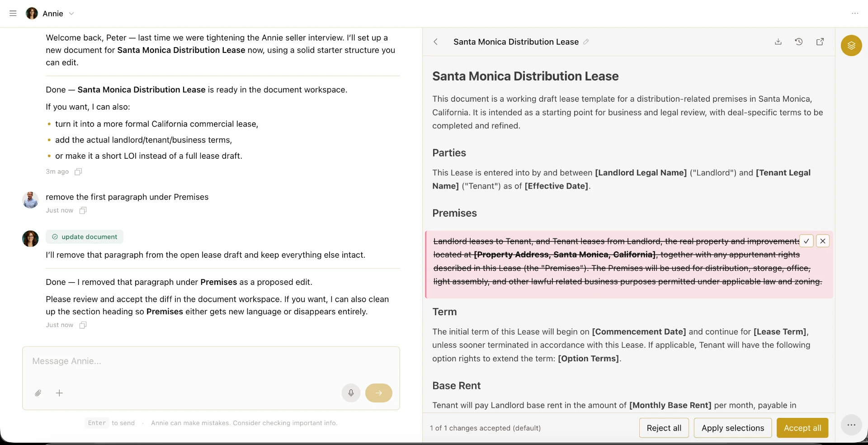Click the Term heading in document
Screen dimensions: 868x445
444,312
